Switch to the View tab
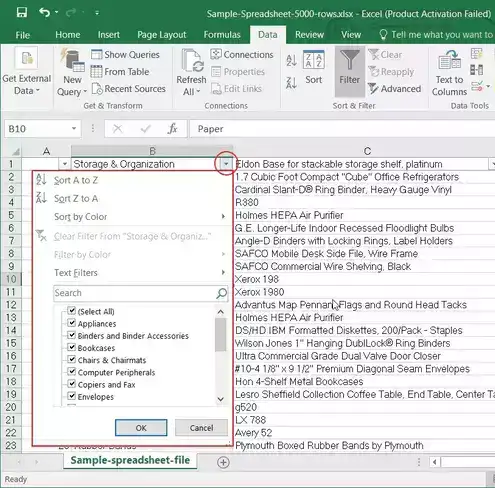This screenshot has height=488, width=495. 351,35
